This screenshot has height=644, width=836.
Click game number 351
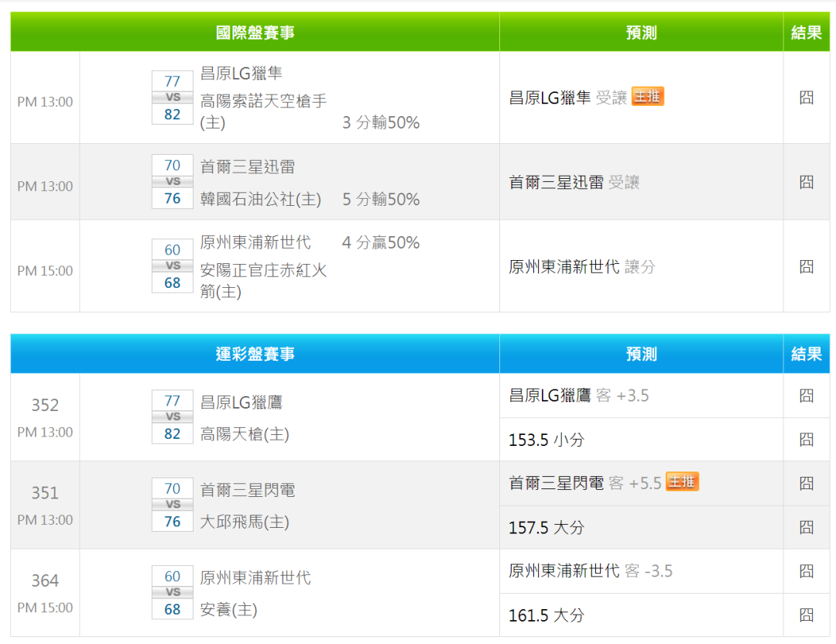click(x=45, y=493)
